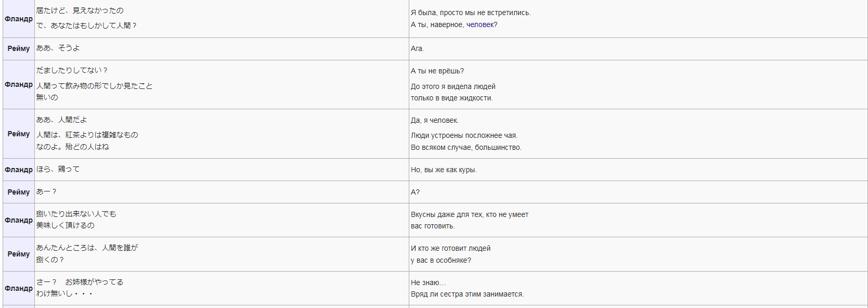Viewport: 868px width, 308px height.
Task: Click the line 捌いたり出来ない人でも
Action: tap(76, 214)
